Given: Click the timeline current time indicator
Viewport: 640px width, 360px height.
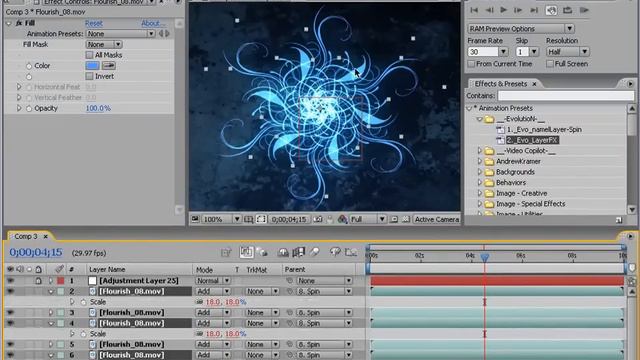Looking at the screenshot, I should click(484, 257).
